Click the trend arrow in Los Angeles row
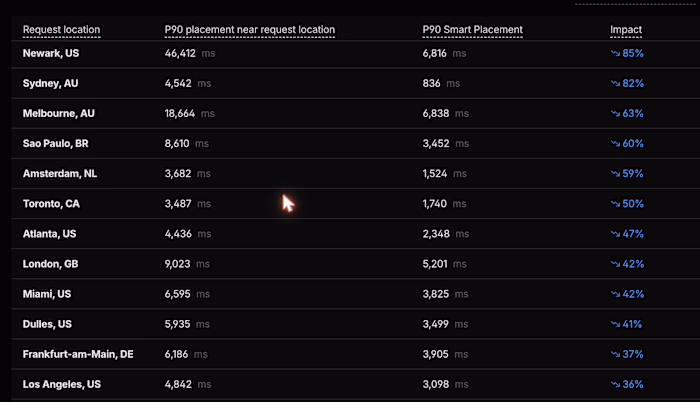The width and height of the screenshot is (700, 402). pyautogui.click(x=615, y=385)
